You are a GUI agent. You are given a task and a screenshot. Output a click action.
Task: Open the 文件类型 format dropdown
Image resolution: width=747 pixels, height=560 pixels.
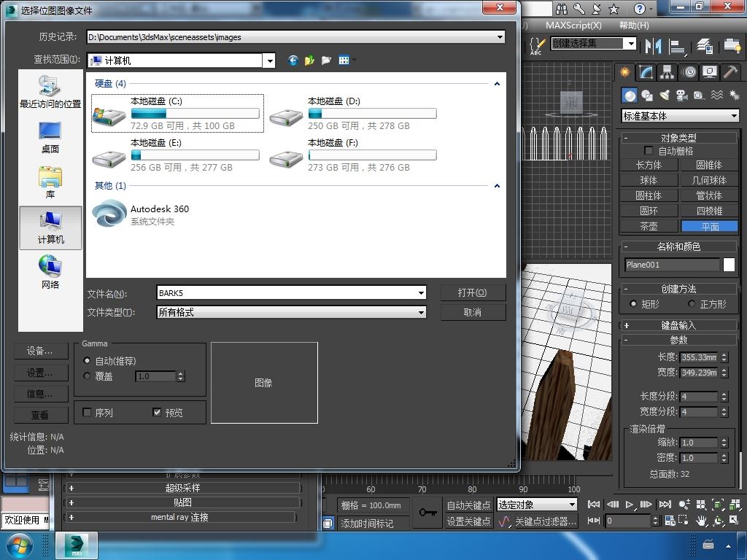point(421,312)
